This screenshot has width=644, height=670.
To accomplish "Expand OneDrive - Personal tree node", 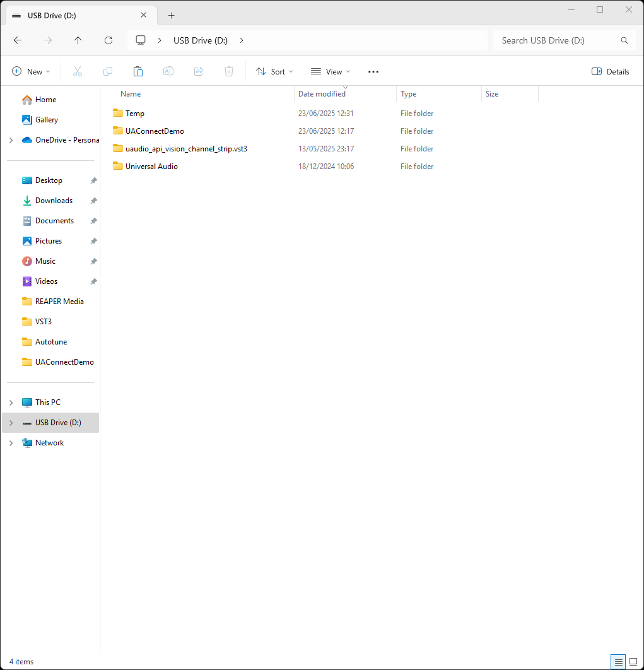I will click(x=11, y=140).
